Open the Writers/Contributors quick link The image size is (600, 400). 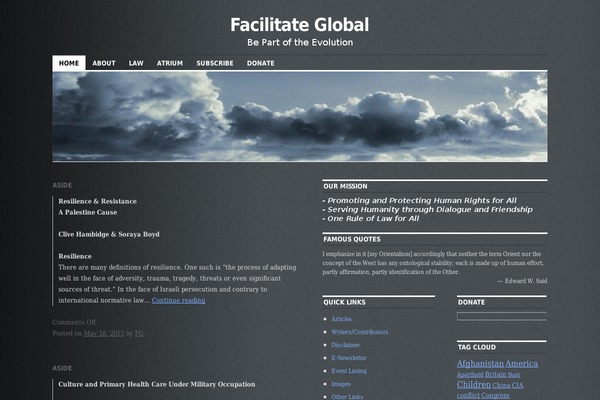[360, 332]
